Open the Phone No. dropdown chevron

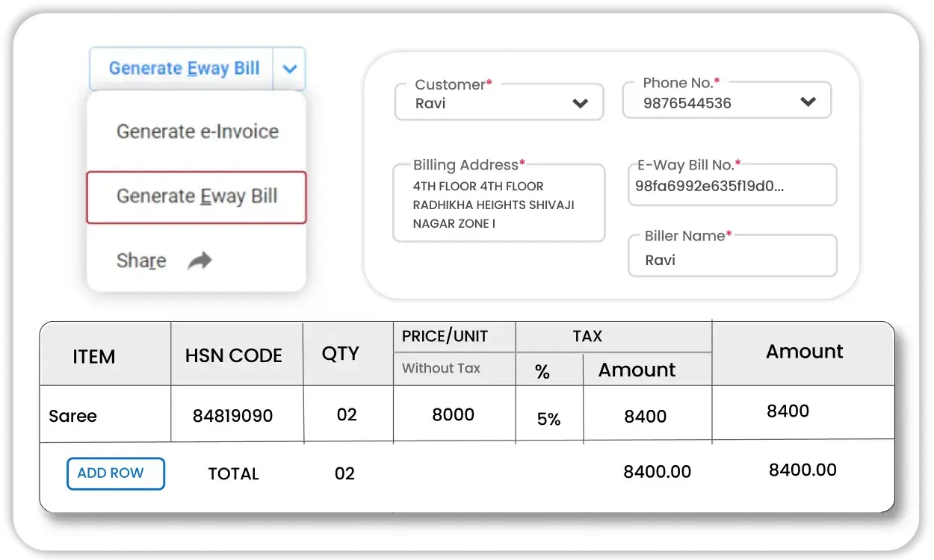[x=808, y=102]
